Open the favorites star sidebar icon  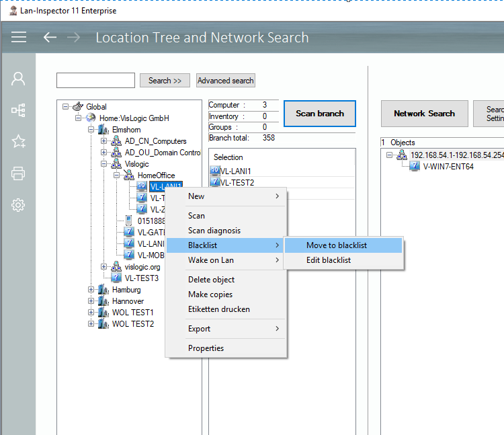[18, 141]
